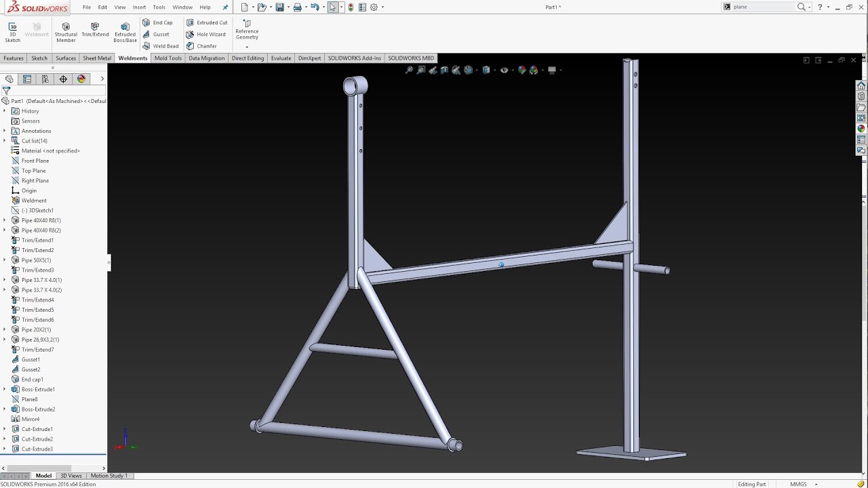Select the Structural Member tool

click(x=66, y=32)
